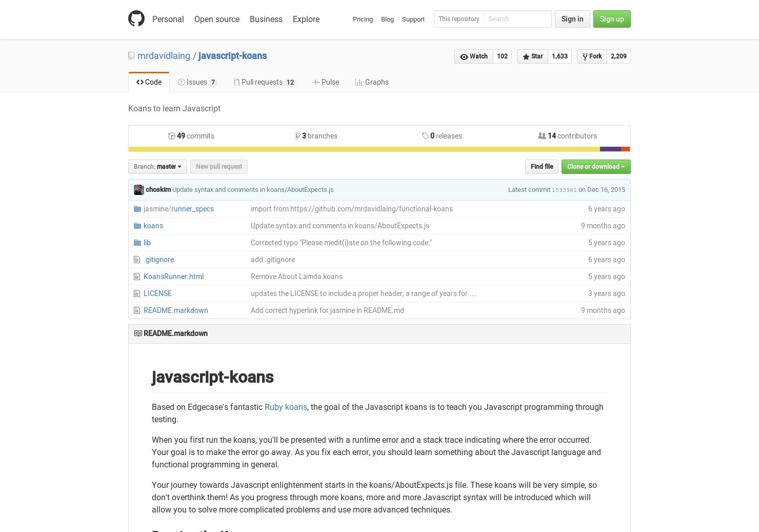Click the Graphs bar-chart icon

[x=359, y=82]
